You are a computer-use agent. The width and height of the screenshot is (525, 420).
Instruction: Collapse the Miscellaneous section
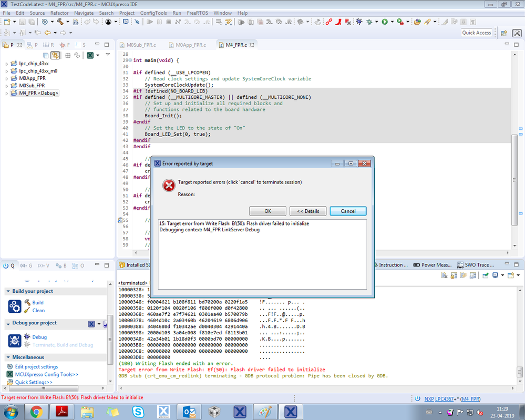coord(8,357)
